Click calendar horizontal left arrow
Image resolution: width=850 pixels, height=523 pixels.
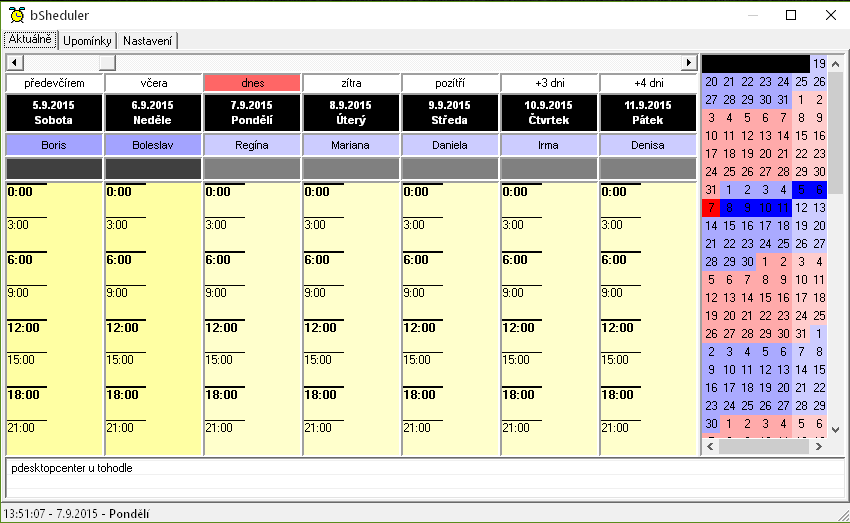[x=710, y=447]
